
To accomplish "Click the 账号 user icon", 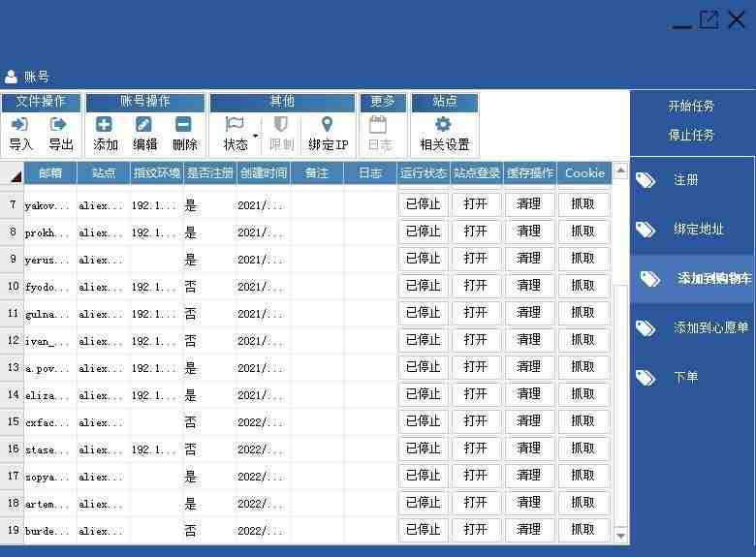I will coord(11,77).
